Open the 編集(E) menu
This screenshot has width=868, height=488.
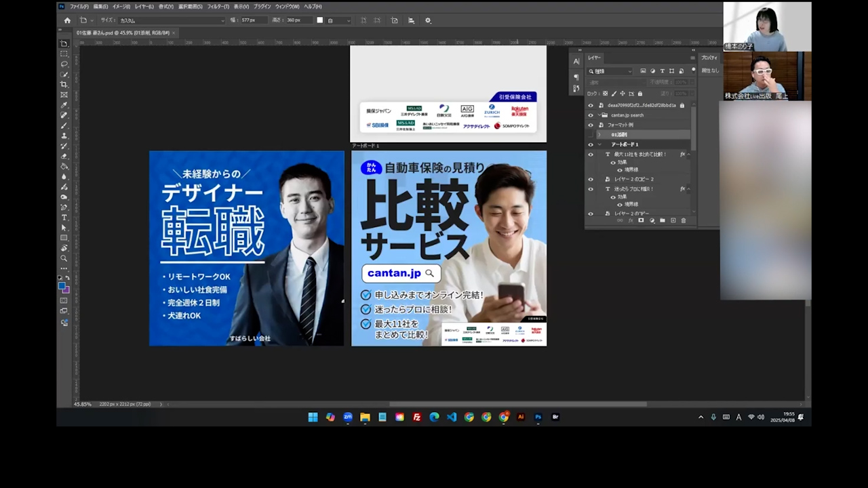pyautogui.click(x=100, y=7)
